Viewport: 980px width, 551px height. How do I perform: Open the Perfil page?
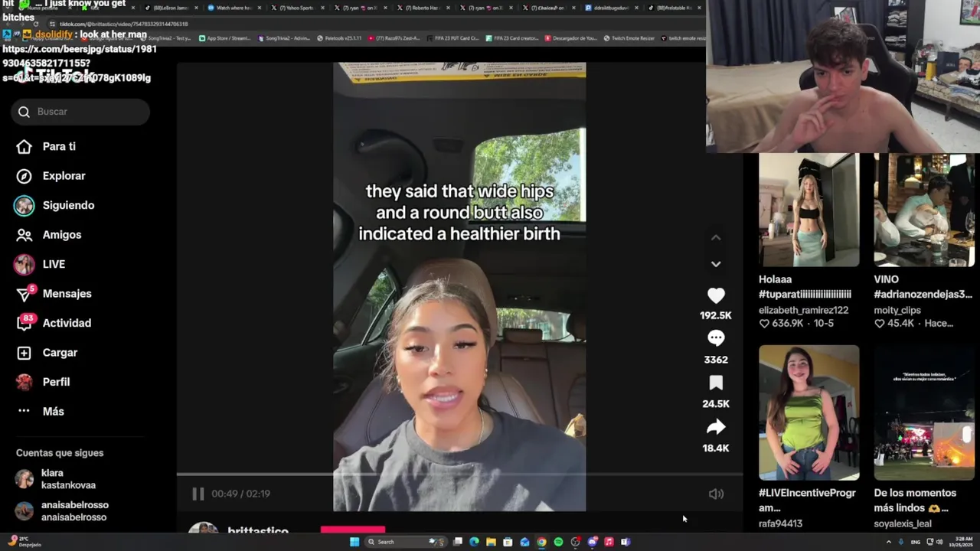(x=43, y=382)
